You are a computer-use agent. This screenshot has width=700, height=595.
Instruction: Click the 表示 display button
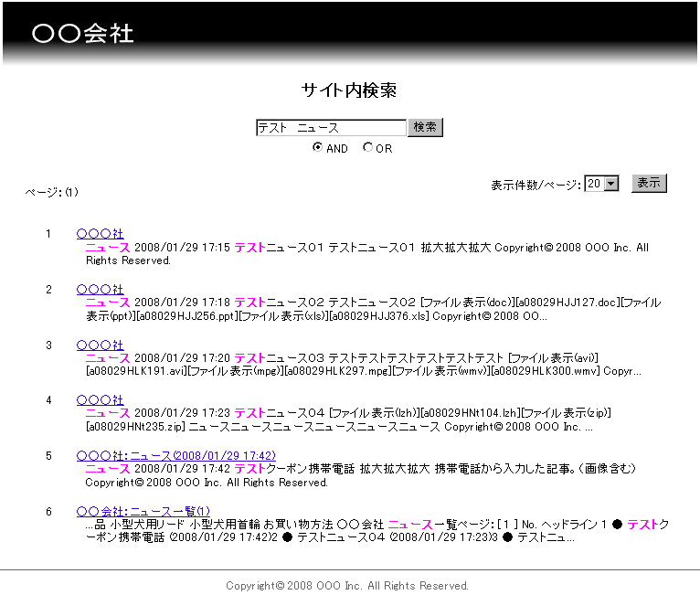649,183
